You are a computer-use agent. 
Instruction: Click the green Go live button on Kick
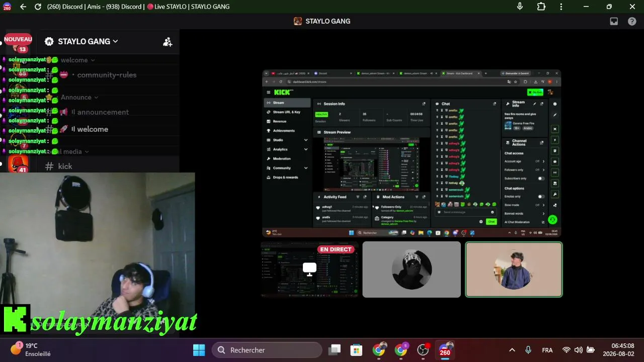pos(535,93)
